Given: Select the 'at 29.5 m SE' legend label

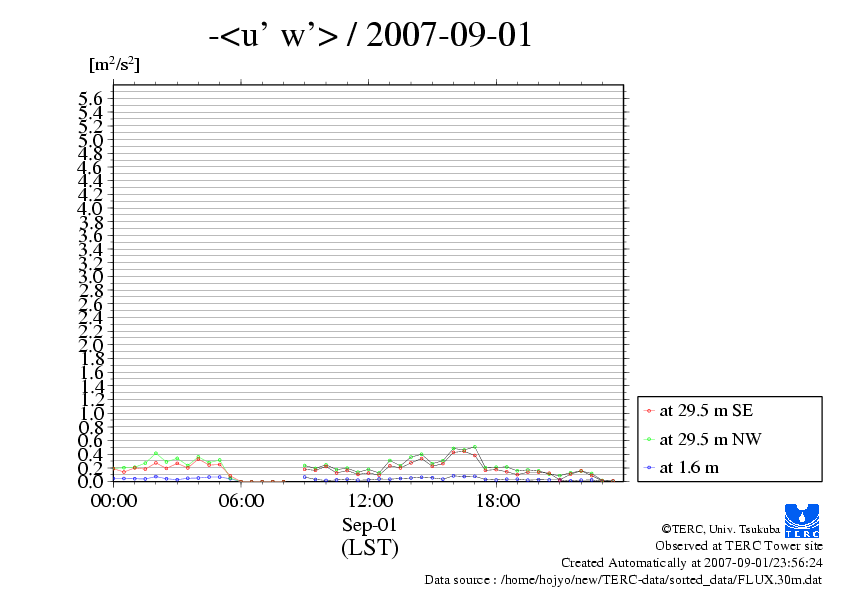Looking at the screenshot, I should [x=705, y=411].
